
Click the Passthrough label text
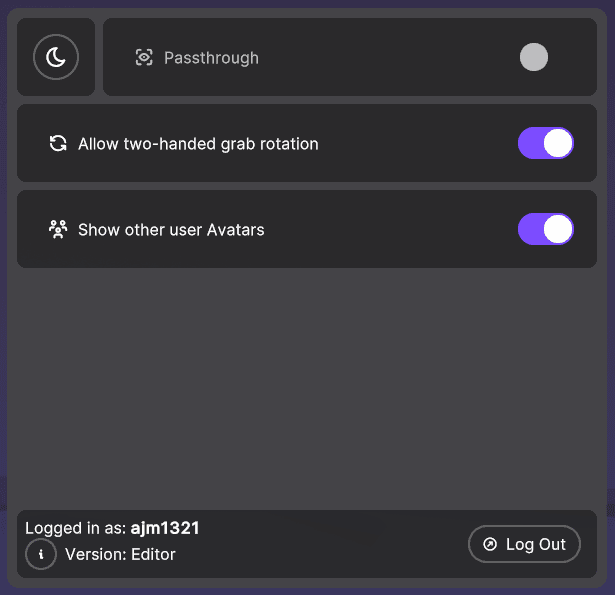pos(211,58)
